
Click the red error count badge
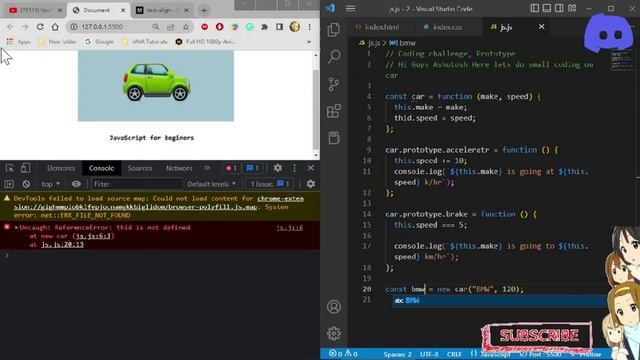231,168
